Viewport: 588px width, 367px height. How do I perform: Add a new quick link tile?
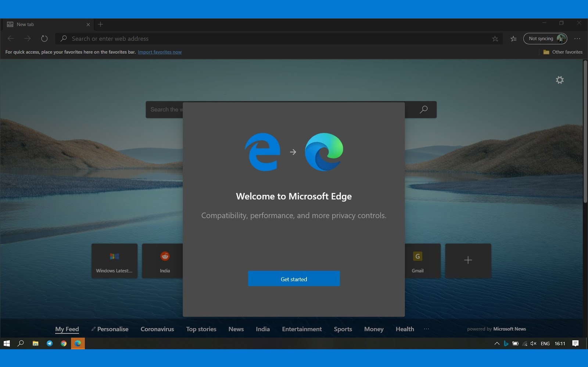tap(468, 261)
